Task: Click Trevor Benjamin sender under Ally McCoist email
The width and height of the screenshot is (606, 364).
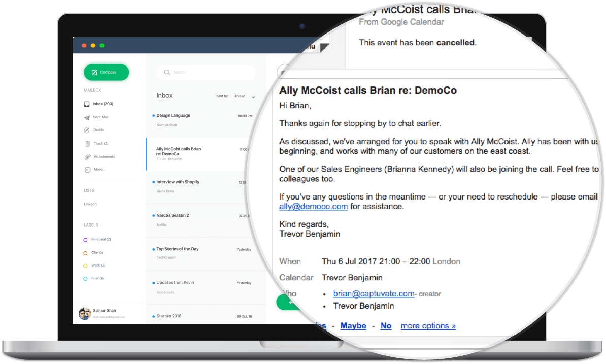Action: click(x=169, y=159)
